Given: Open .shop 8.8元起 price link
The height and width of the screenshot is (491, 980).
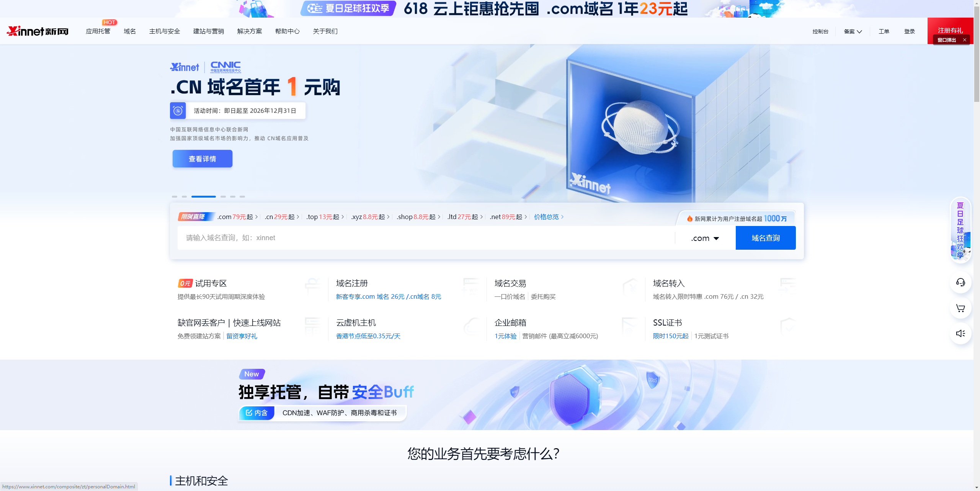Looking at the screenshot, I should pos(418,217).
